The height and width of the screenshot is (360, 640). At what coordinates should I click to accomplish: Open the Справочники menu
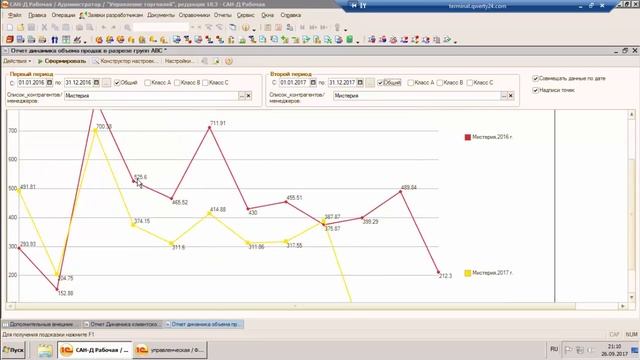pos(194,15)
